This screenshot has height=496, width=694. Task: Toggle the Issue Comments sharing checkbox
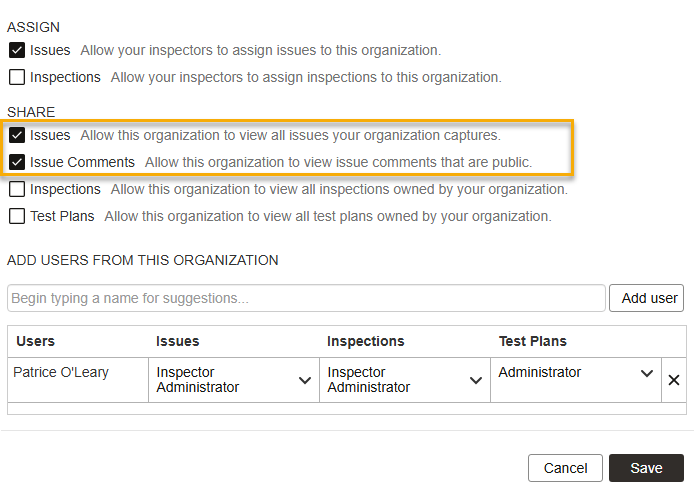click(x=17, y=162)
